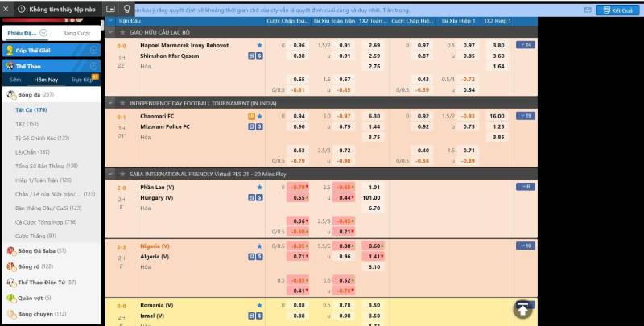Expand more markets showing 19 bets
Screen dimensions: 644x326
click(525, 116)
